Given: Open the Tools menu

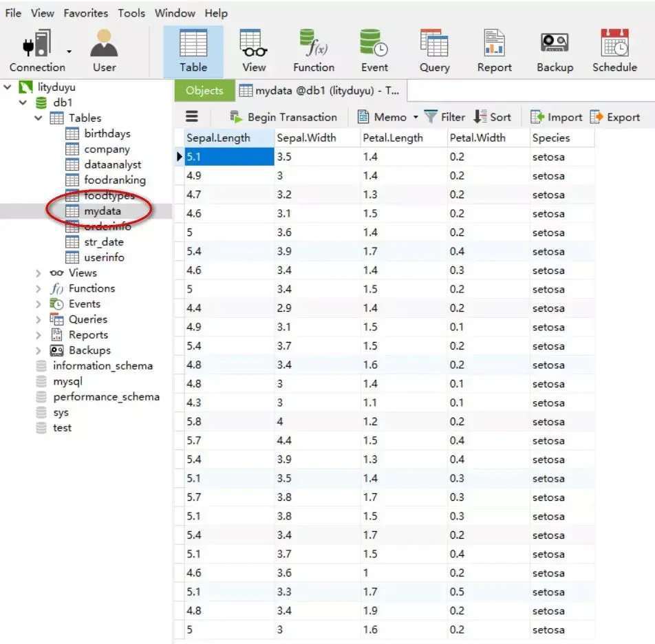Looking at the screenshot, I should [131, 13].
